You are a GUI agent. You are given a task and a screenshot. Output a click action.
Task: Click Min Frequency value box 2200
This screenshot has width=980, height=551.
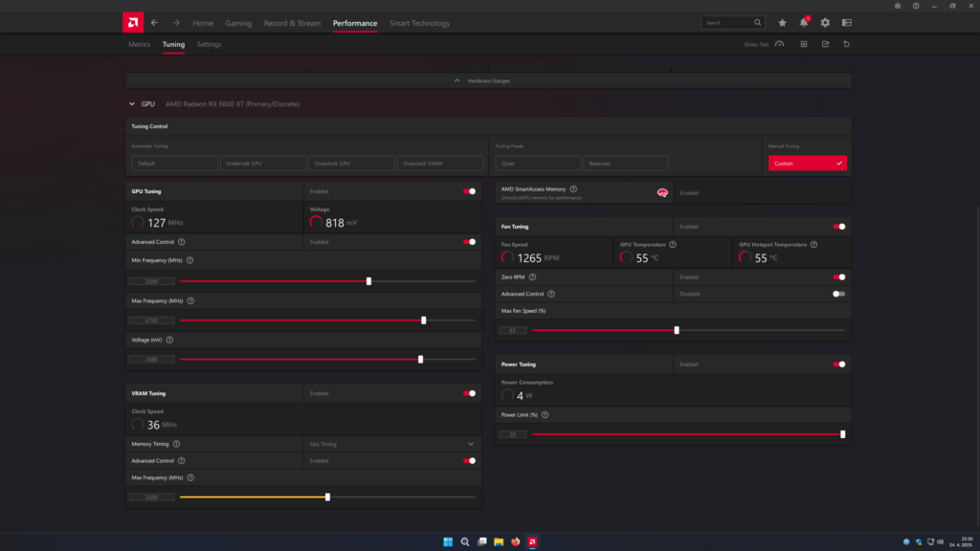click(x=152, y=281)
